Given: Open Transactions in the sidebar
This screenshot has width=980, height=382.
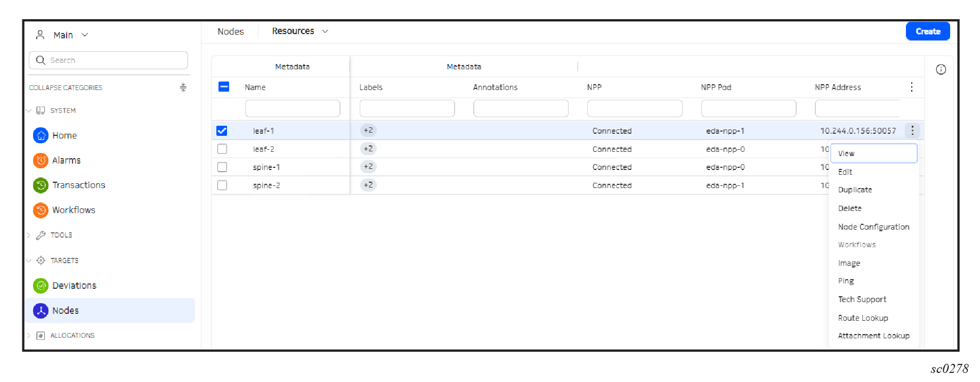Looking at the screenshot, I should coord(79,185).
